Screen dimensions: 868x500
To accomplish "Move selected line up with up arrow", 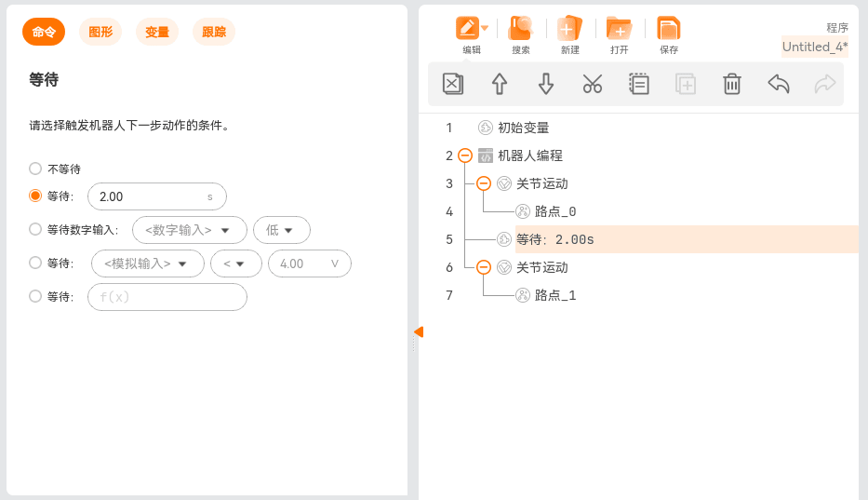I will pos(500,84).
